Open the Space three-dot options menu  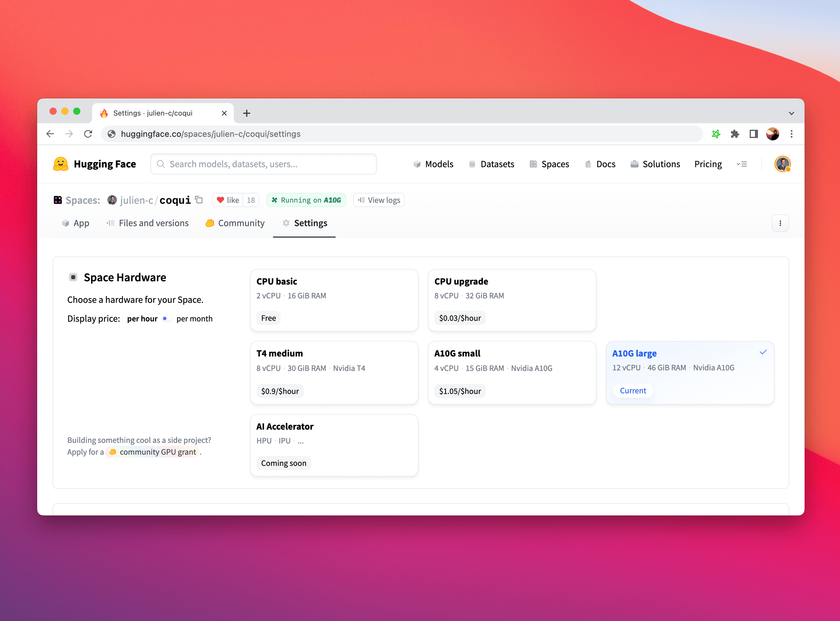click(x=780, y=223)
